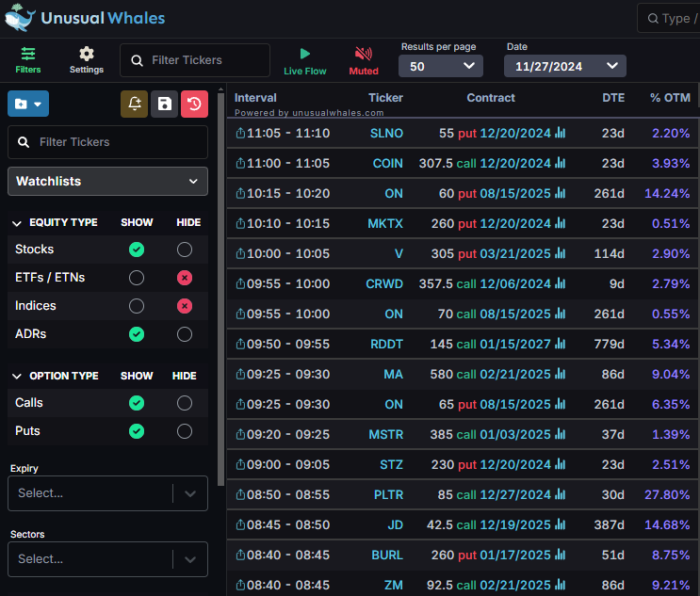
Task: Click the Type / search box
Action: (x=668, y=18)
